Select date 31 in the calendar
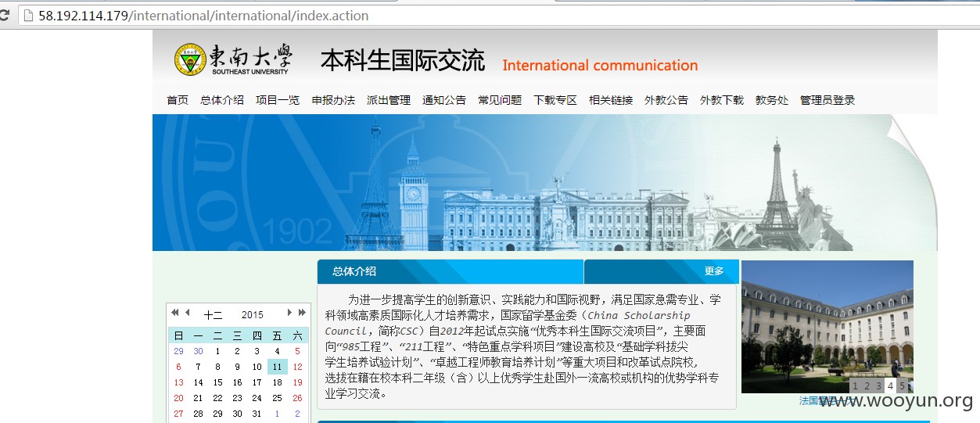Viewport: 980px width, 423px height. 257,414
